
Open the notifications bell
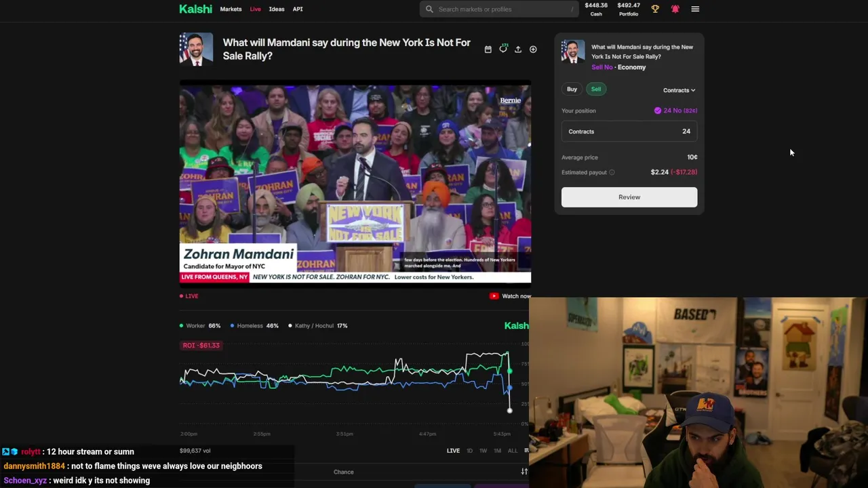675,9
